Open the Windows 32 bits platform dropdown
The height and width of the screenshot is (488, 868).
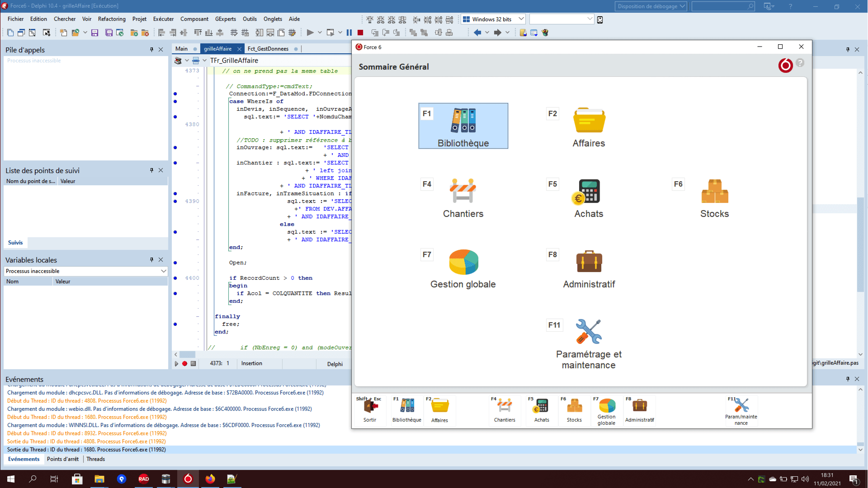coord(493,19)
